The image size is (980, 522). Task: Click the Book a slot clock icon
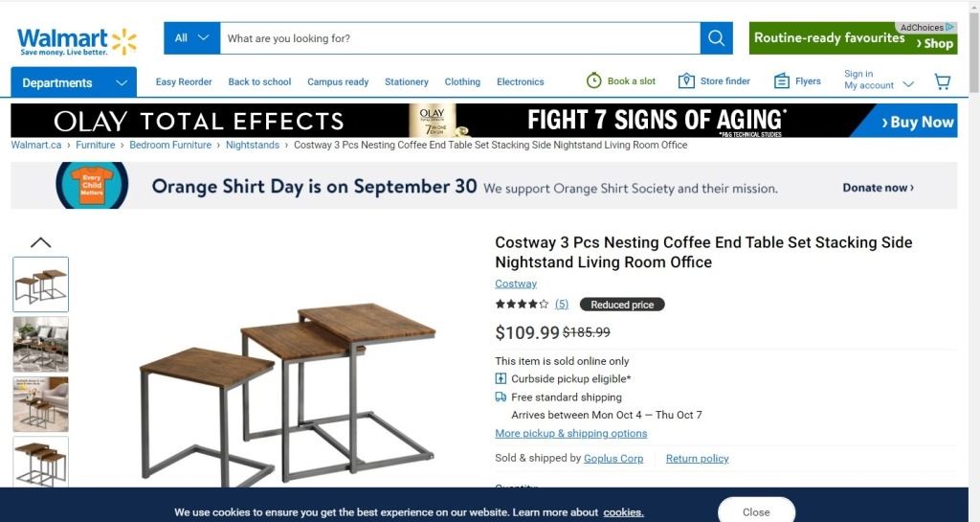594,81
